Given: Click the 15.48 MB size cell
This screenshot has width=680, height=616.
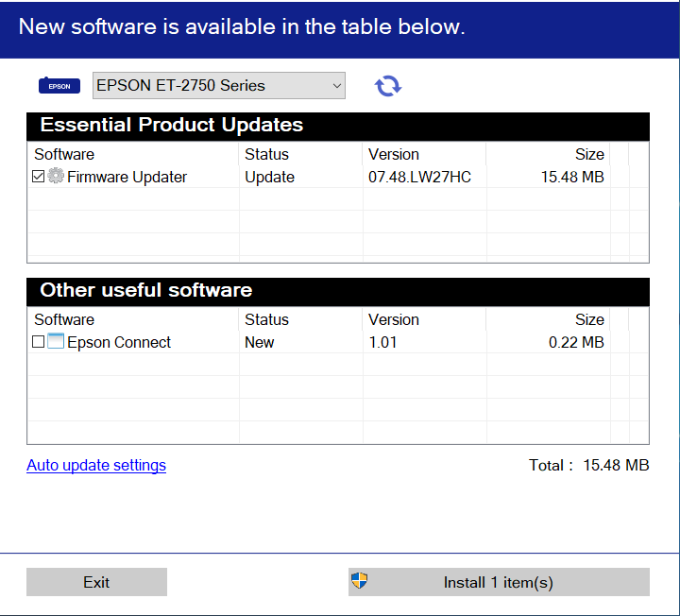Looking at the screenshot, I should click(x=572, y=177).
